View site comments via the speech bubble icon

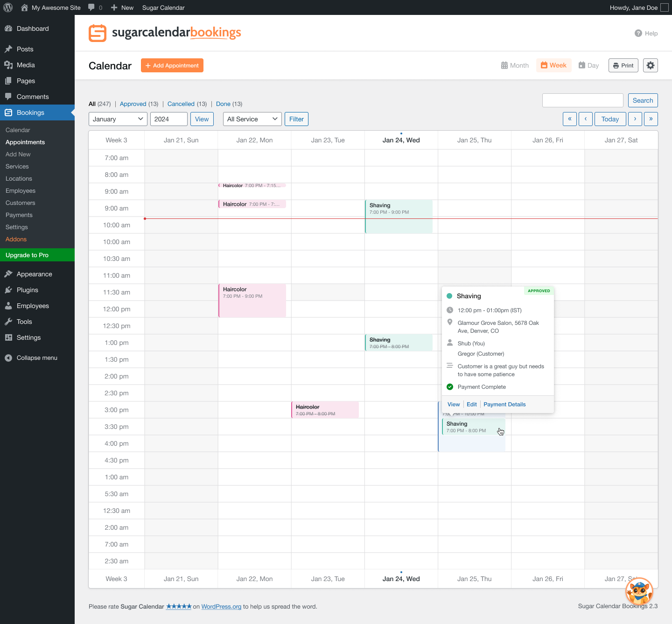[91, 7]
